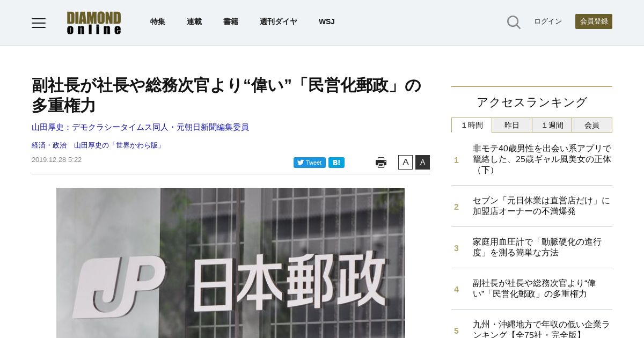Screen dimensions: 644x338
Task: Switch ranking to the 1時間 tab
Action: [x=472, y=125]
